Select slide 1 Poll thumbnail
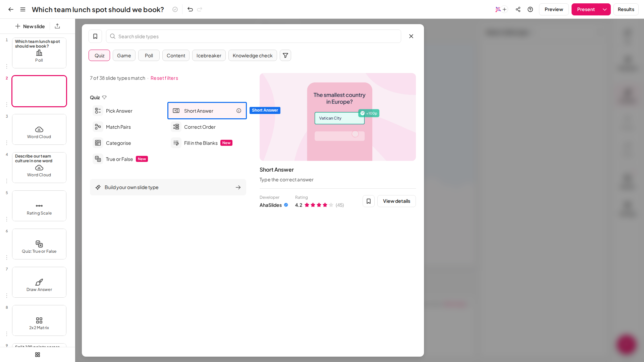 pyautogui.click(x=39, y=53)
